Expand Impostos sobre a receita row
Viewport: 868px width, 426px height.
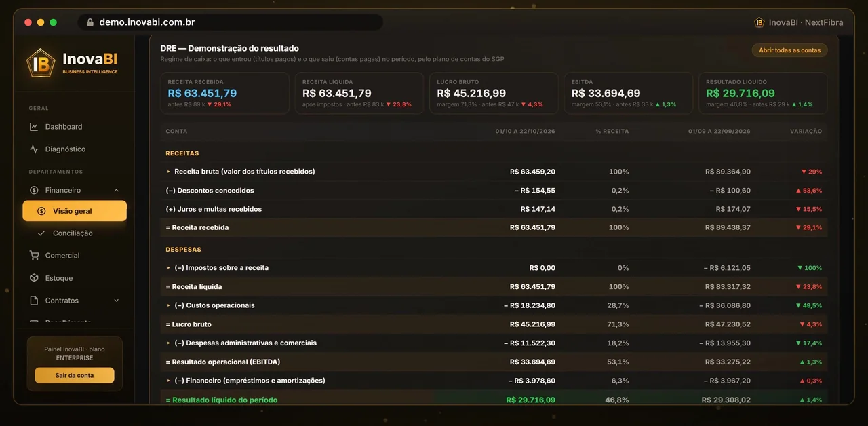pyautogui.click(x=169, y=268)
